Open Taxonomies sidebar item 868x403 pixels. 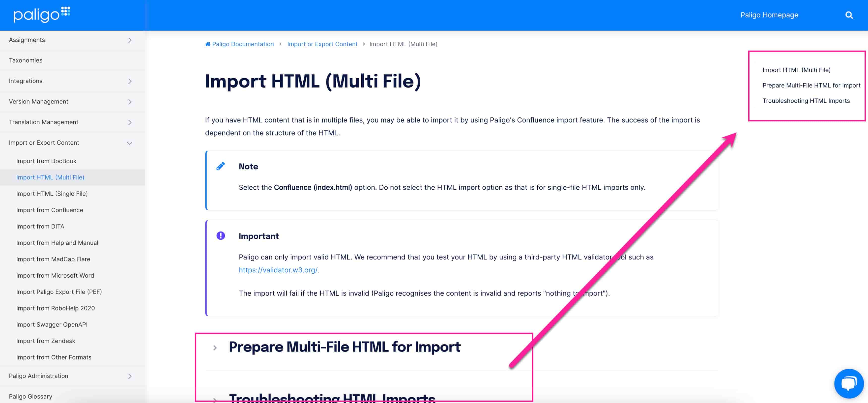point(26,60)
